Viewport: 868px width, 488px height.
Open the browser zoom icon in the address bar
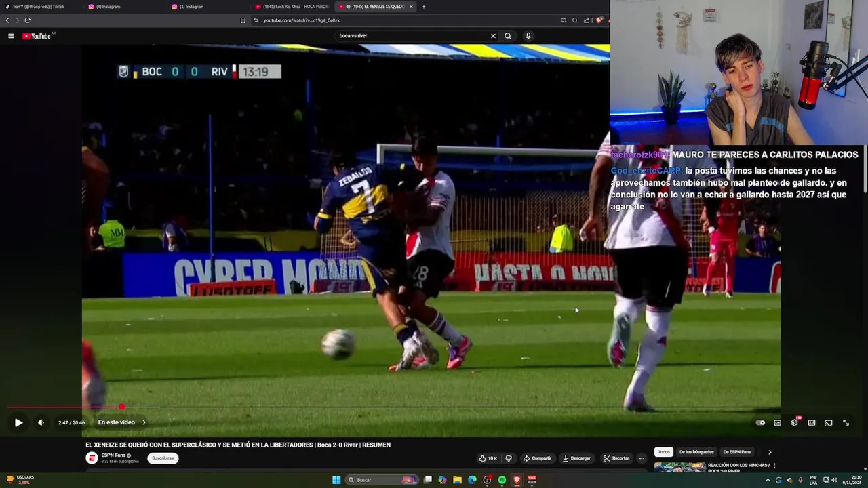coord(575,20)
